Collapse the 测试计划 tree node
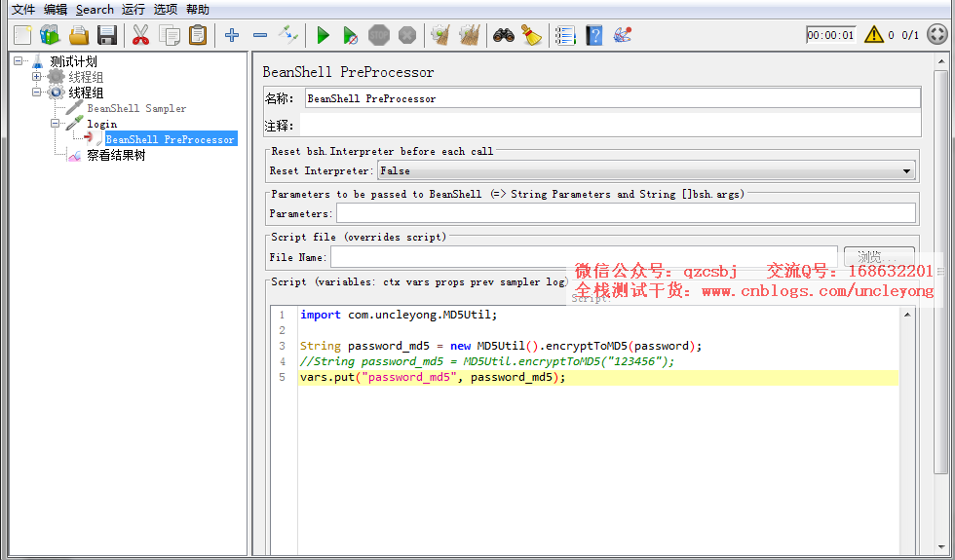Screen dimensions: 955x560 (19, 60)
